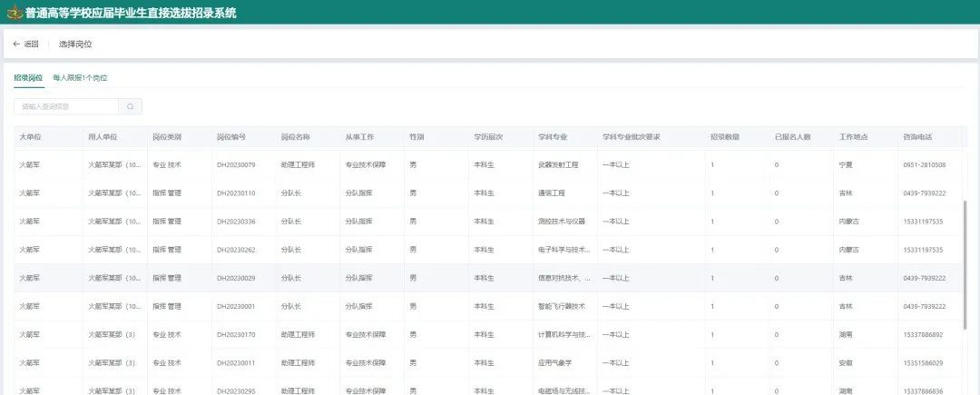
Task: Click the 选择岗位 page title
Action: click(75, 44)
